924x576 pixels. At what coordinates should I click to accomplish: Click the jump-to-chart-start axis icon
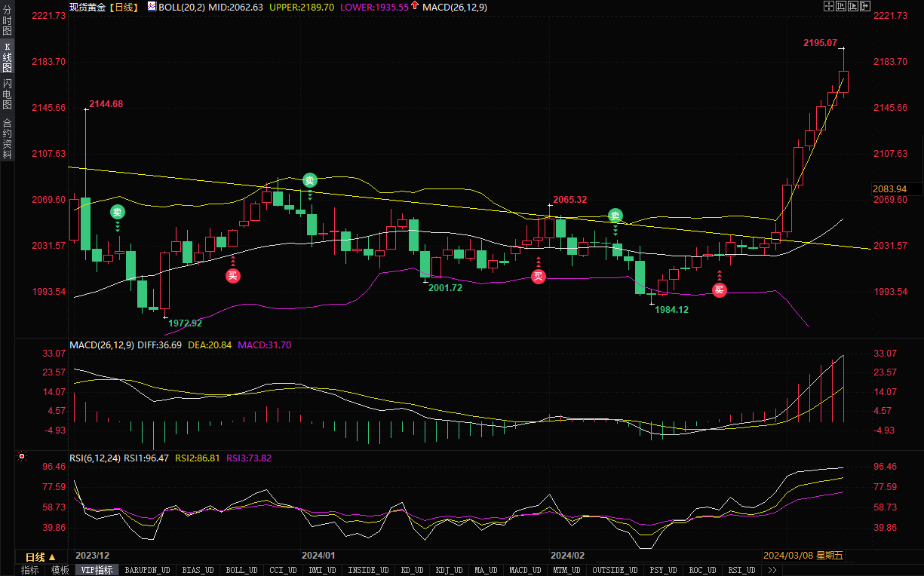(x=841, y=6)
